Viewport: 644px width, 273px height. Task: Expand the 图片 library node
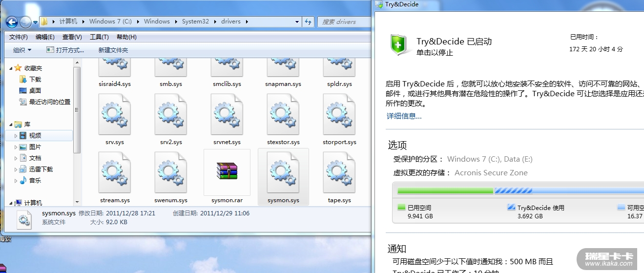click(x=16, y=147)
